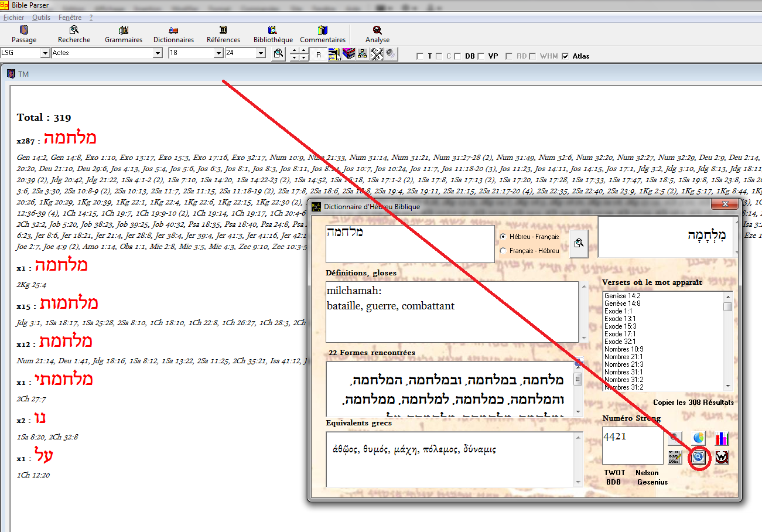Screen dimensions: 762x532
Task: Select Genèse 14:2 in the verse list
Action: click(x=623, y=296)
